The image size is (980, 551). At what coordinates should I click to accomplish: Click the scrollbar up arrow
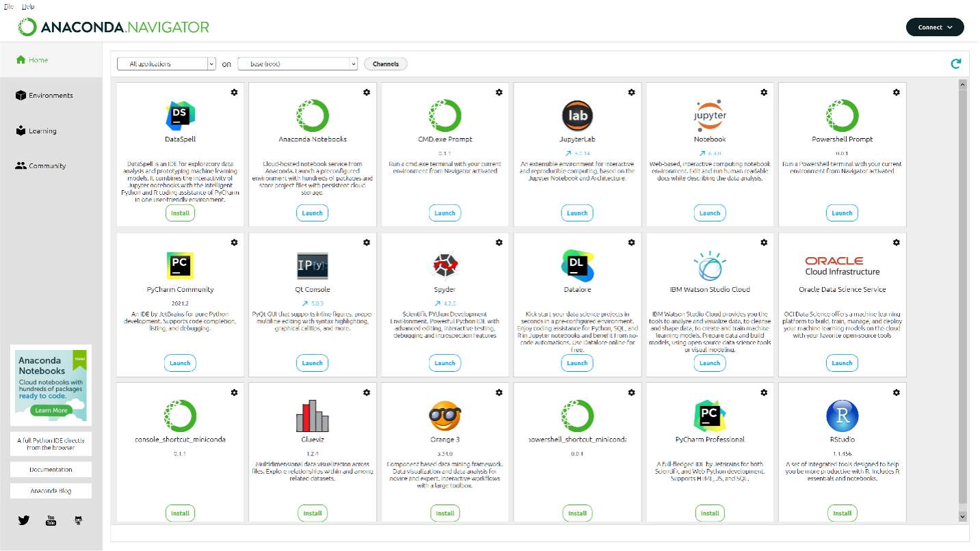pyautogui.click(x=962, y=85)
